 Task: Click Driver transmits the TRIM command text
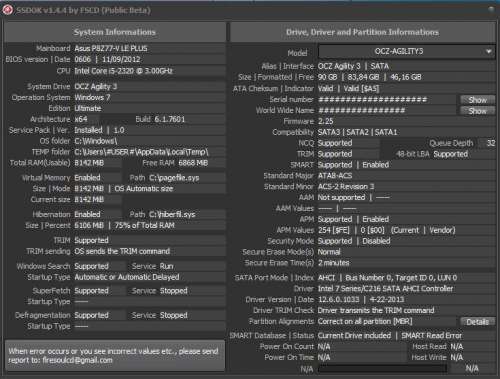[376, 311]
